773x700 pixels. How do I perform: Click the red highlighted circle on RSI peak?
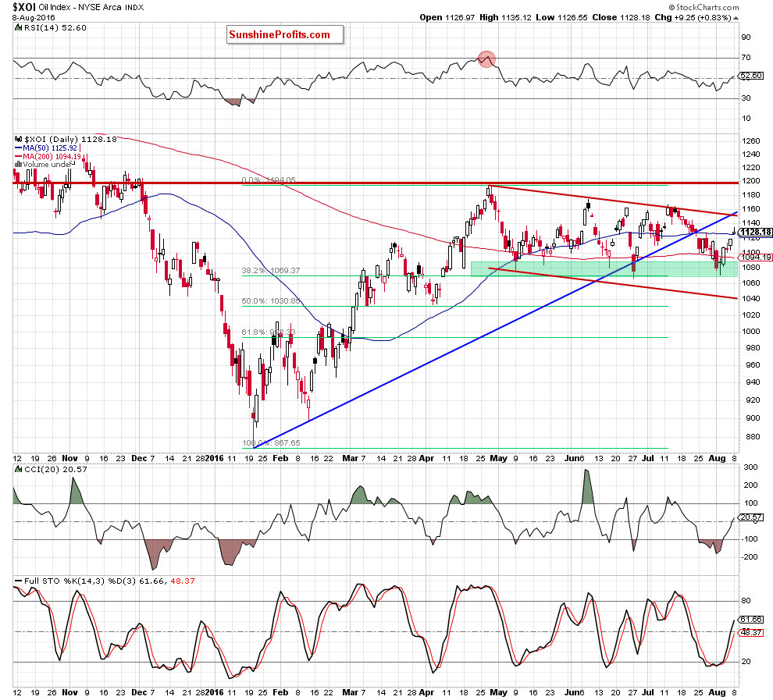pos(487,59)
